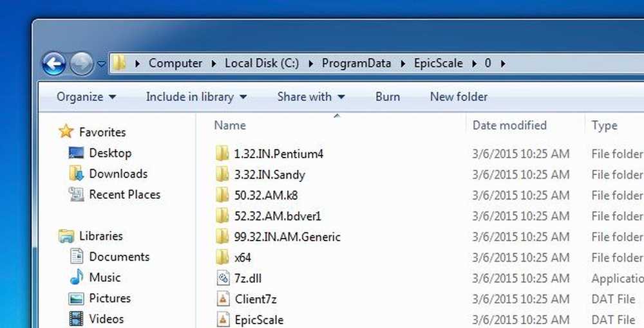Select the x64 folder name
644x328 pixels.
point(242,258)
